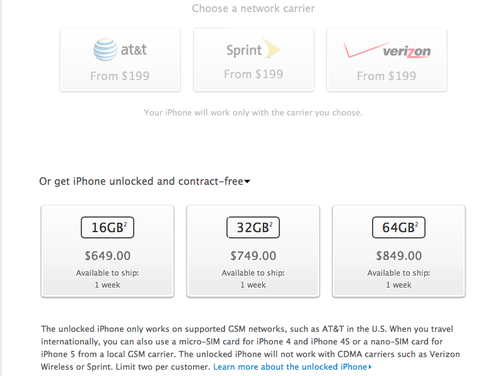The image size is (500, 376).
Task: Select the AT&T carrier card
Action: click(x=120, y=60)
